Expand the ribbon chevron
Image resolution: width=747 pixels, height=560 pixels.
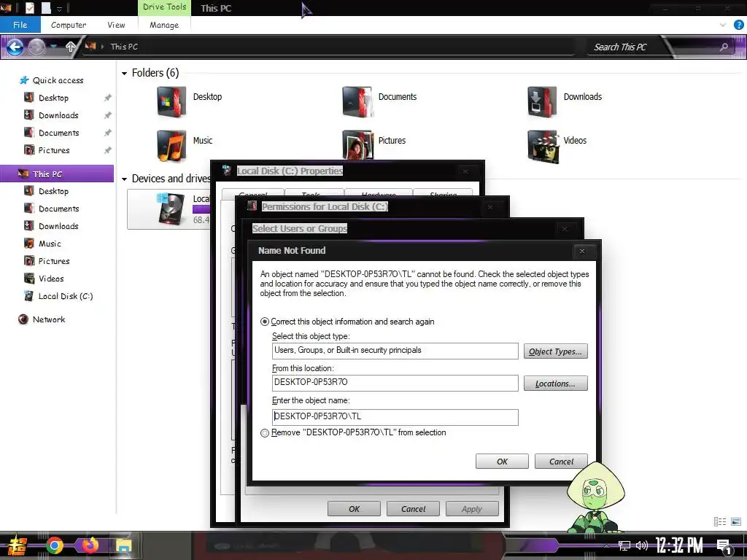(723, 25)
